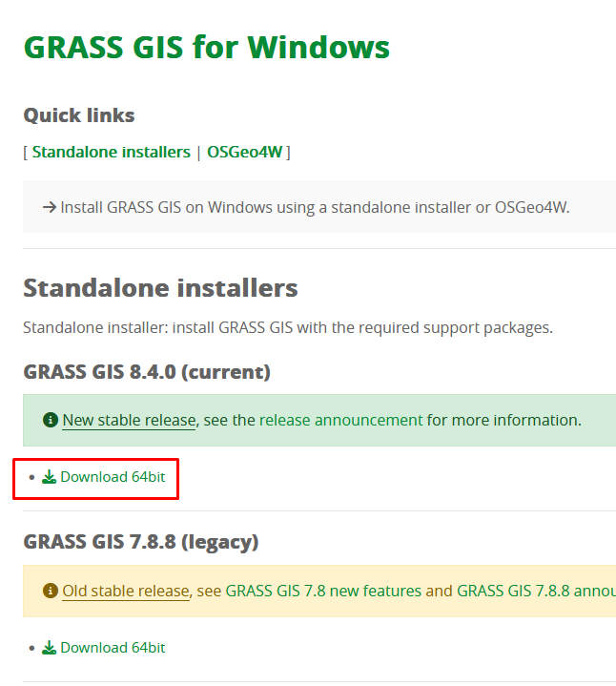This screenshot has height=686, width=616.
Task: Open the Standalone installers quick link
Action: click(111, 152)
